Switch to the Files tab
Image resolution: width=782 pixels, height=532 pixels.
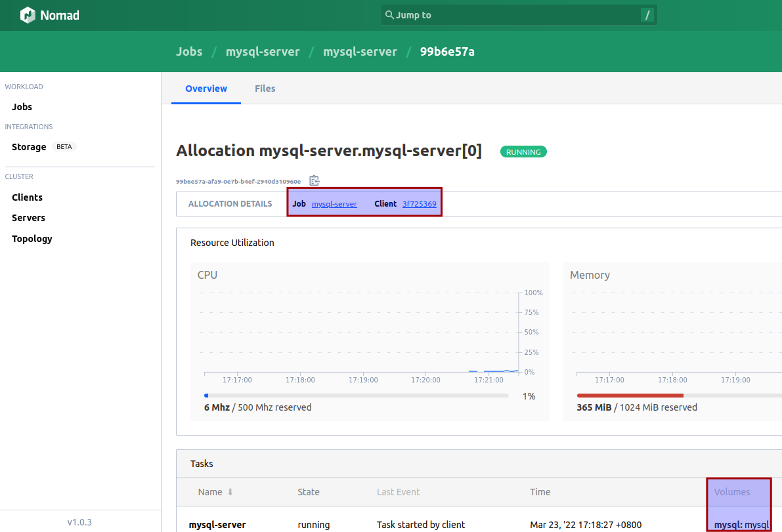pyautogui.click(x=265, y=89)
